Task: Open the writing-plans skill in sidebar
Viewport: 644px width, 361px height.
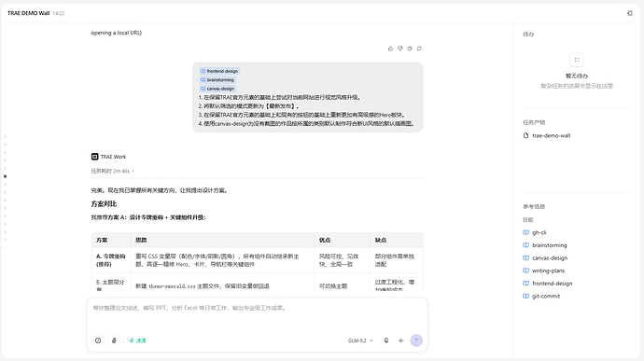Action: (x=544, y=271)
